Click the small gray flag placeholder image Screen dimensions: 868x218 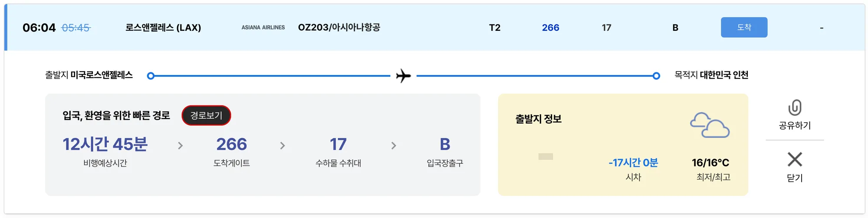[546, 156]
